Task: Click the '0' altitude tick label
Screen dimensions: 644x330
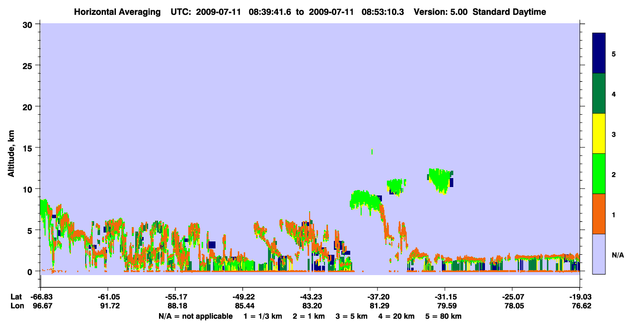Action: tap(31, 271)
